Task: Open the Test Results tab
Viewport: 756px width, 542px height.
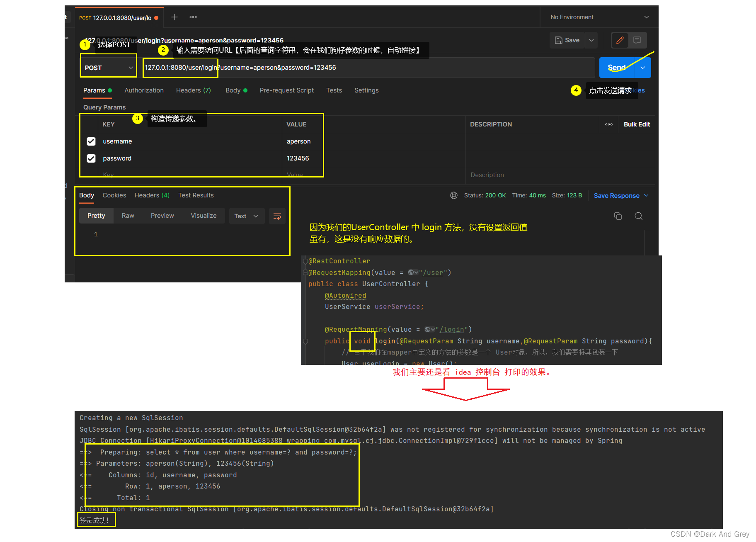Action: pyautogui.click(x=196, y=195)
